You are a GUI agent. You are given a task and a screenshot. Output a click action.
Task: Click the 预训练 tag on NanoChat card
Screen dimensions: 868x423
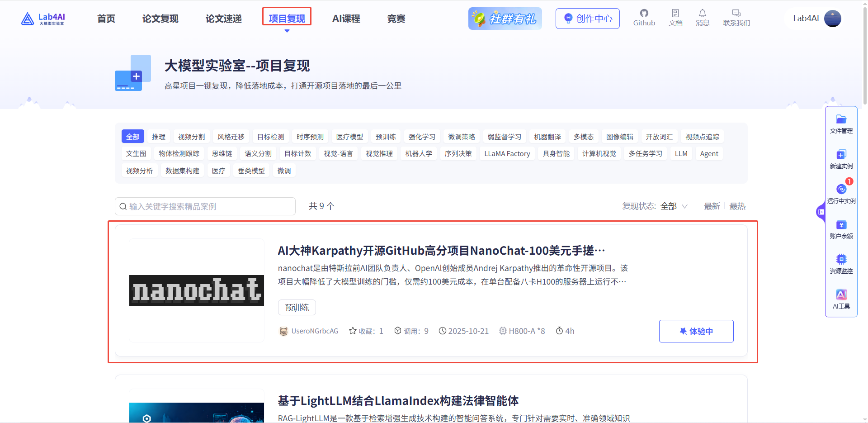point(297,308)
